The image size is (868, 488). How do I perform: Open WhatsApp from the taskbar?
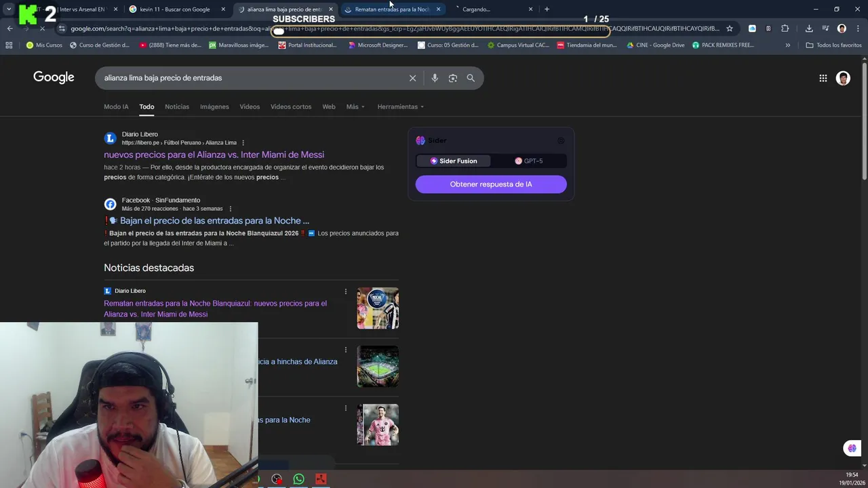pyautogui.click(x=298, y=479)
